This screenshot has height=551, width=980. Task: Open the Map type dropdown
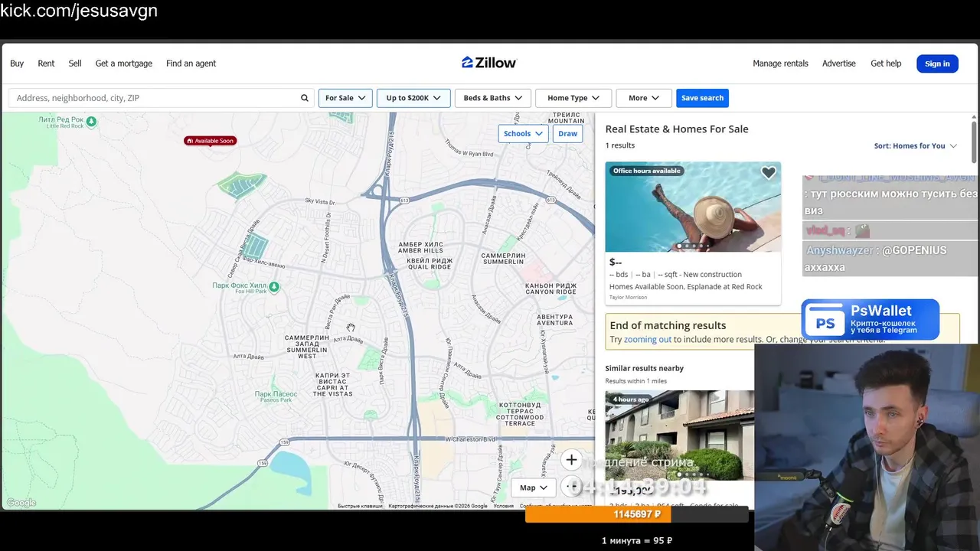pyautogui.click(x=534, y=487)
